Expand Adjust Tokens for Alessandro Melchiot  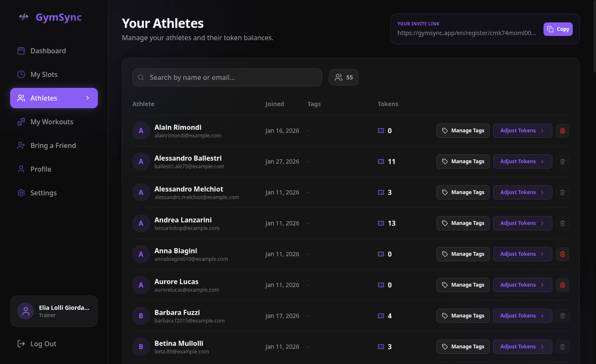[522, 192]
